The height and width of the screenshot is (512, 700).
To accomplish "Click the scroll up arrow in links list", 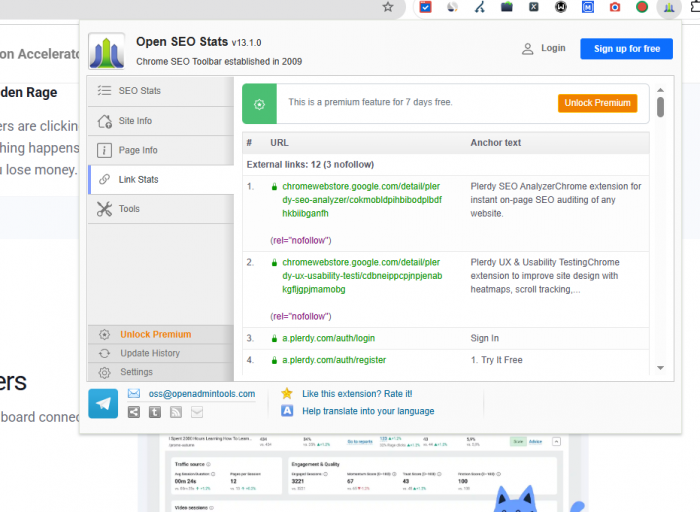I will (660, 90).
